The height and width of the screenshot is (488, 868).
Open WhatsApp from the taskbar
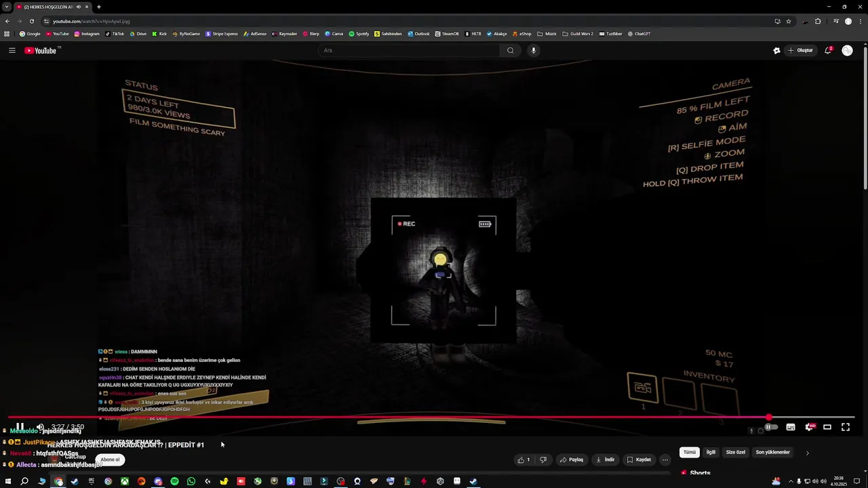click(191, 481)
